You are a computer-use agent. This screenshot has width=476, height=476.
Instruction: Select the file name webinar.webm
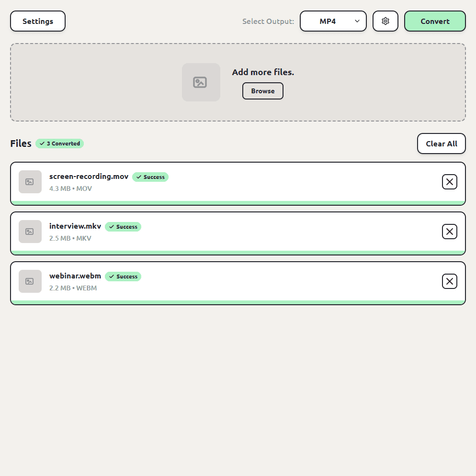coord(75,276)
